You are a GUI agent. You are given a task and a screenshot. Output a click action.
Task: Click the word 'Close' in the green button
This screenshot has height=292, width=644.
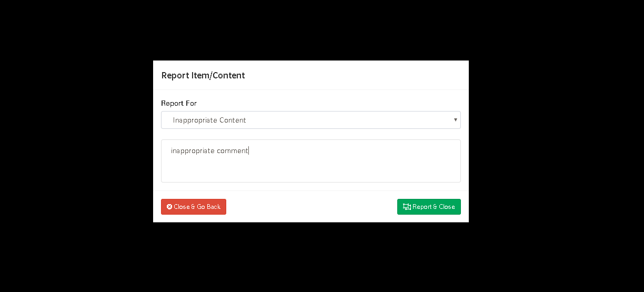(447, 207)
